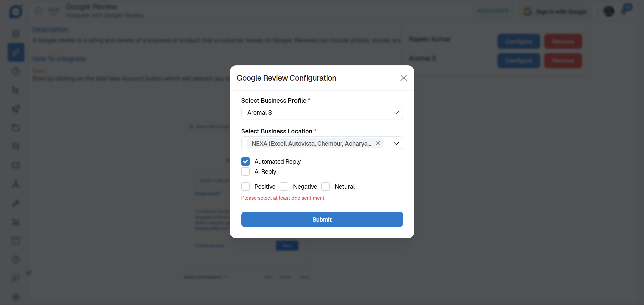Image resolution: width=644 pixels, height=305 pixels.
Task: Tick the Negative sentiment checkbox
Action: pyautogui.click(x=284, y=187)
